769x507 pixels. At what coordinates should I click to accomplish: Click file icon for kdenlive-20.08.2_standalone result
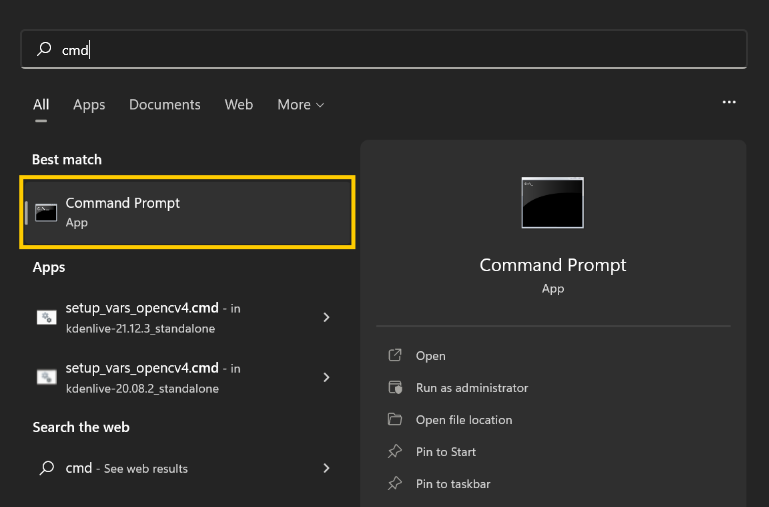coord(47,377)
